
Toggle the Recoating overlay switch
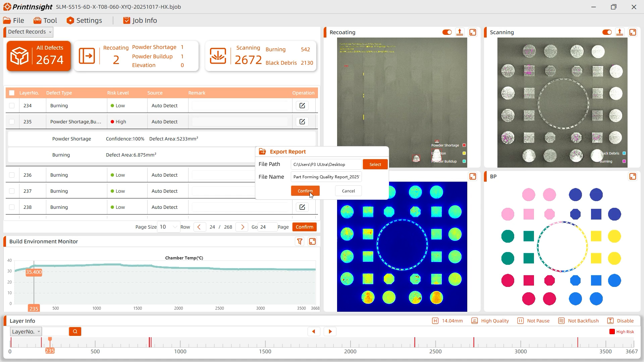click(447, 32)
